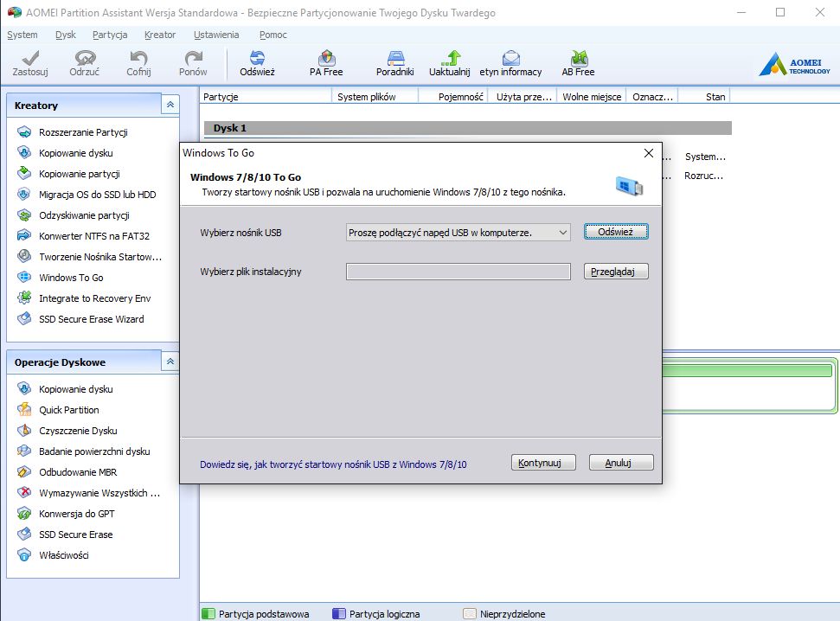Click Kopiowanie dysku icon under Kreatory
Viewport: 840px width, 621px height.
pos(24,153)
